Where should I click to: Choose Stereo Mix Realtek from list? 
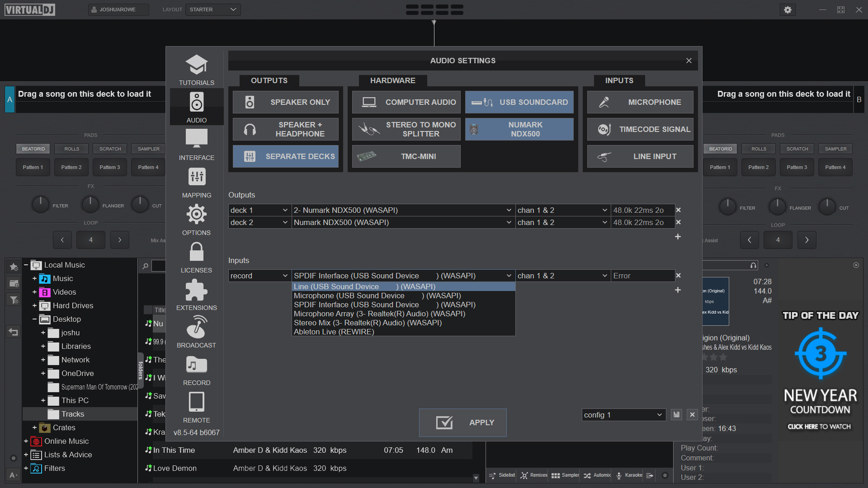coord(403,323)
